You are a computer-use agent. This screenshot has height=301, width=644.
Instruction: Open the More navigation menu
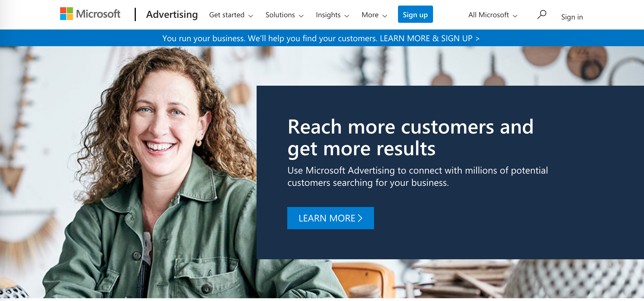(x=374, y=15)
